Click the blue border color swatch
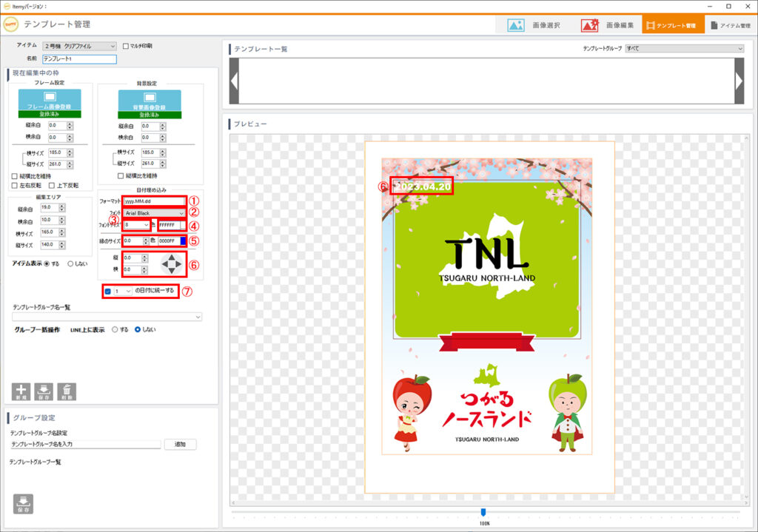This screenshot has width=758, height=532. tap(183, 240)
